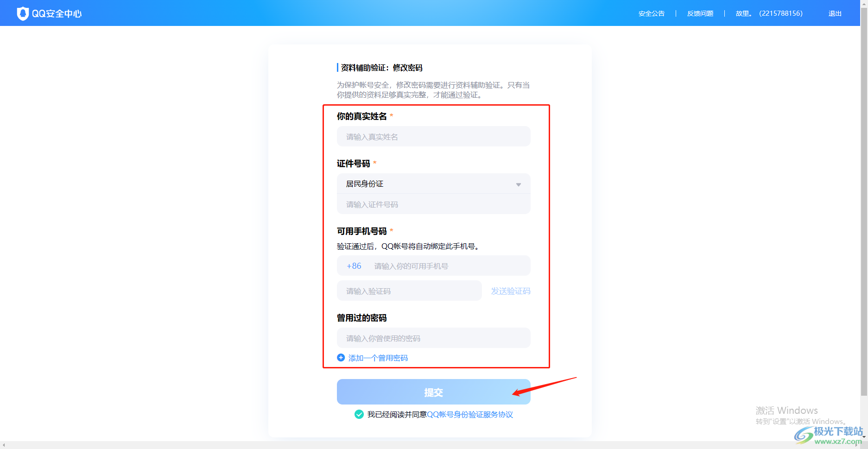Click 退出 to log out
868x449 pixels.
pyautogui.click(x=835, y=13)
